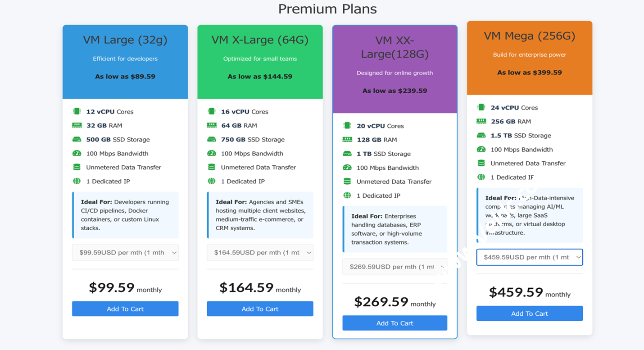Click the vCPU chip icon in VM Large
The image size is (644, 350).
coord(77,111)
